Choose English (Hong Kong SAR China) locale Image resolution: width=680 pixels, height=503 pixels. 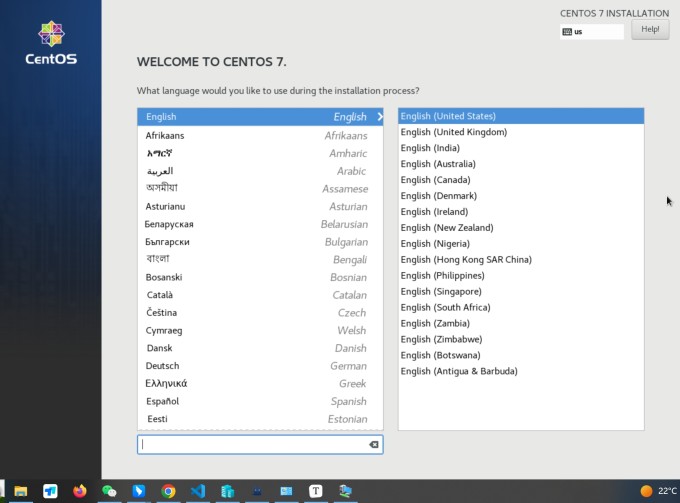tap(521, 260)
